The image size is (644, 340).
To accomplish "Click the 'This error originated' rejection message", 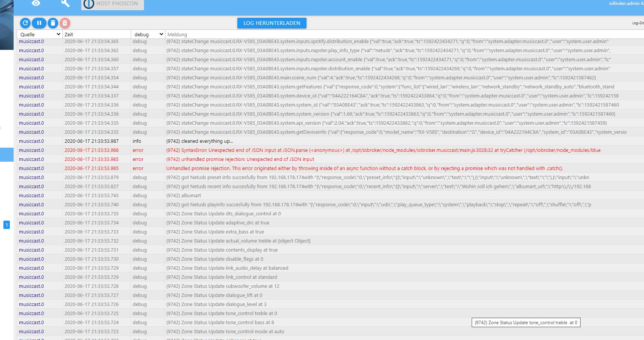I will (365, 168).
